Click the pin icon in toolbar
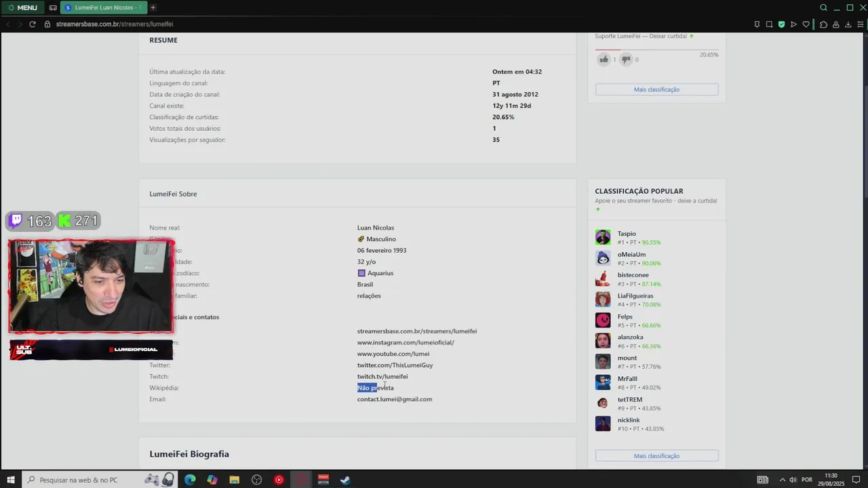The width and height of the screenshot is (868, 488). [757, 24]
